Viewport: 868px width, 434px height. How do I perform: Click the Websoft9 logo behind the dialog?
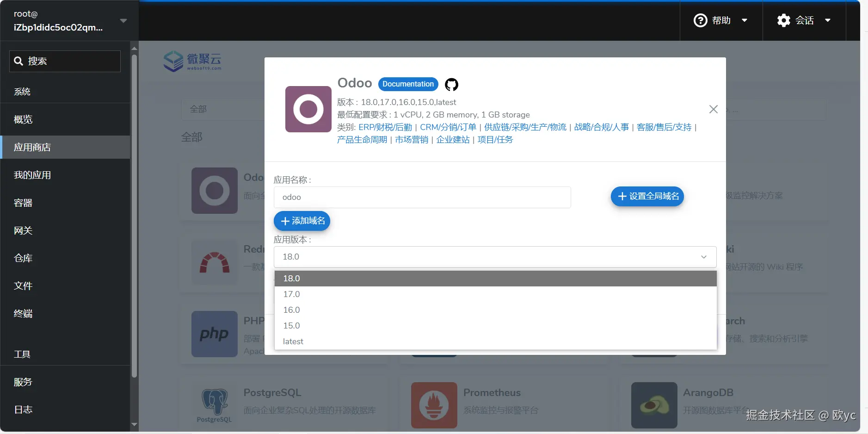click(x=192, y=61)
